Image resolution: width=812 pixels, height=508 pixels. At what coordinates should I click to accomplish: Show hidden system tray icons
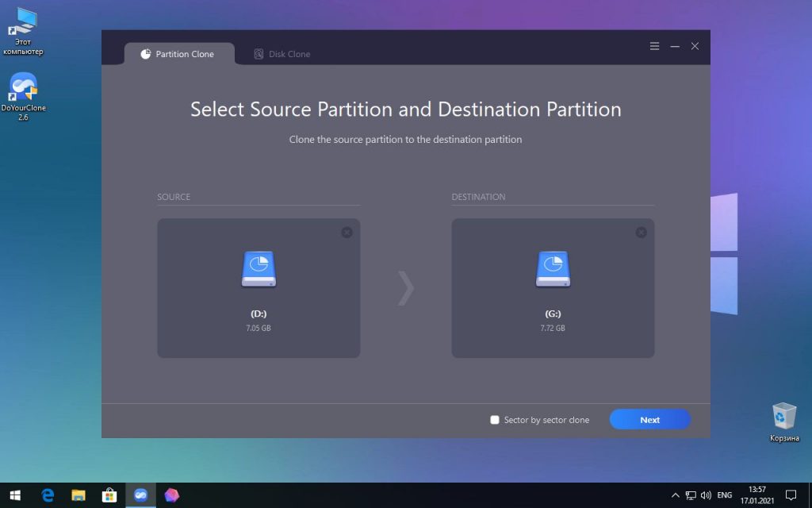[x=675, y=495]
